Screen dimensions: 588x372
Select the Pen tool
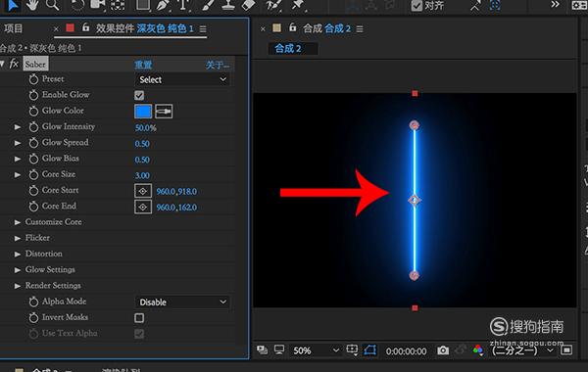163,5
